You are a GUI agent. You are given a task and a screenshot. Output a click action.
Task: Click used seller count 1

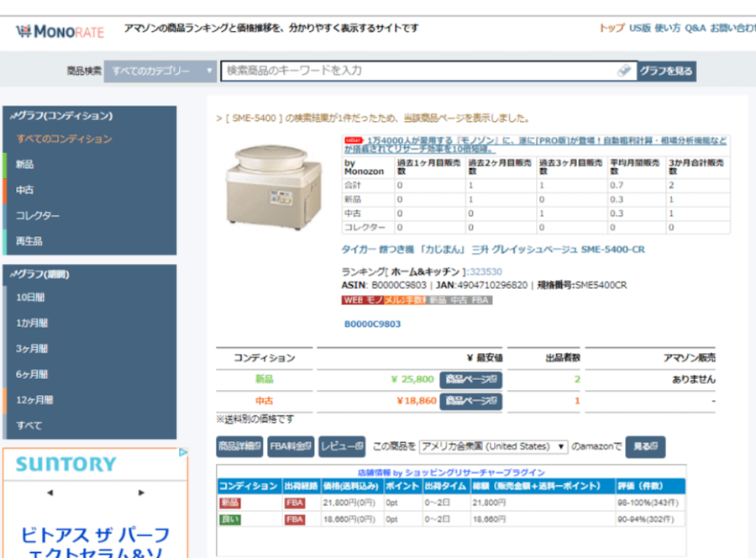click(x=577, y=401)
